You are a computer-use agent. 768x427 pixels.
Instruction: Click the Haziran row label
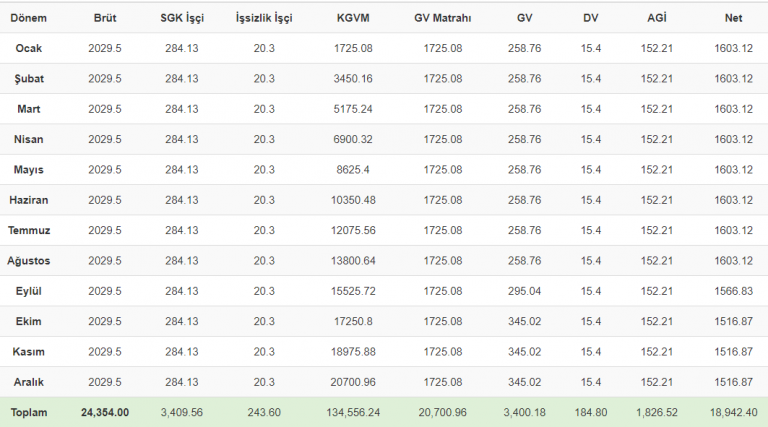[x=28, y=200]
